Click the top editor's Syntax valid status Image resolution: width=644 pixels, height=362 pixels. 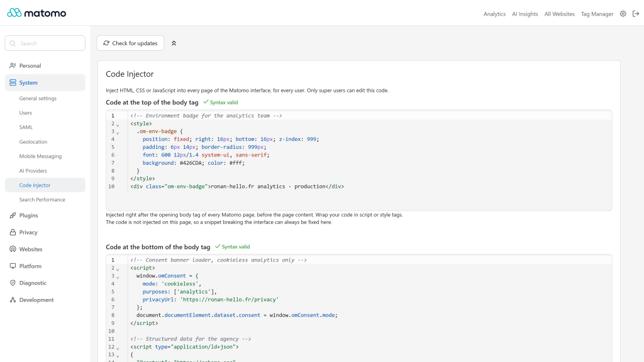pos(221,102)
